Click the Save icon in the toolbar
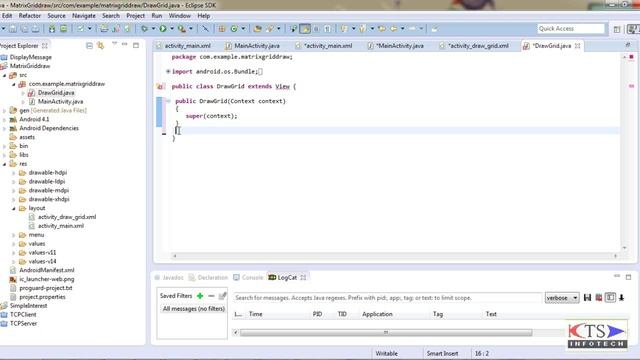The width and height of the screenshot is (640, 360). click(x=13, y=29)
